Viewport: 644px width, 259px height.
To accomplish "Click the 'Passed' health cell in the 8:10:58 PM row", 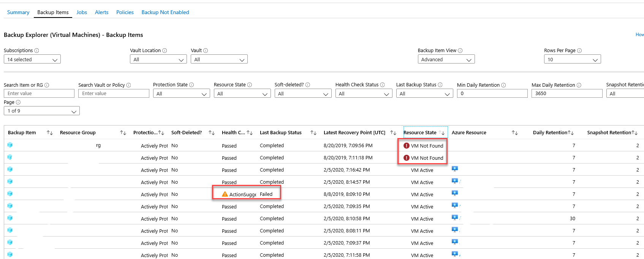I will tap(229, 219).
